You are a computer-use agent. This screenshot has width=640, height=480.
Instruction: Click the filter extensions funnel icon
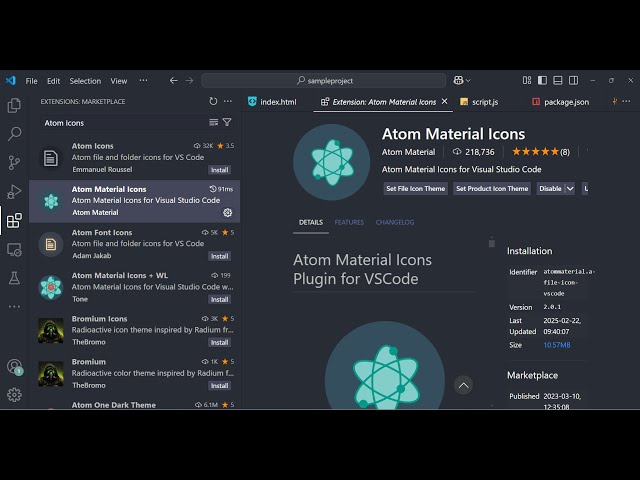[227, 123]
